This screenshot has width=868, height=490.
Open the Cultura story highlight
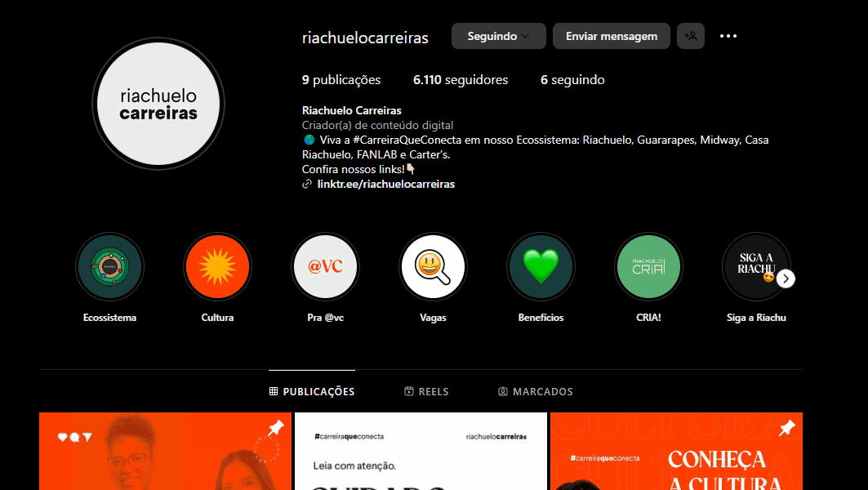point(217,266)
